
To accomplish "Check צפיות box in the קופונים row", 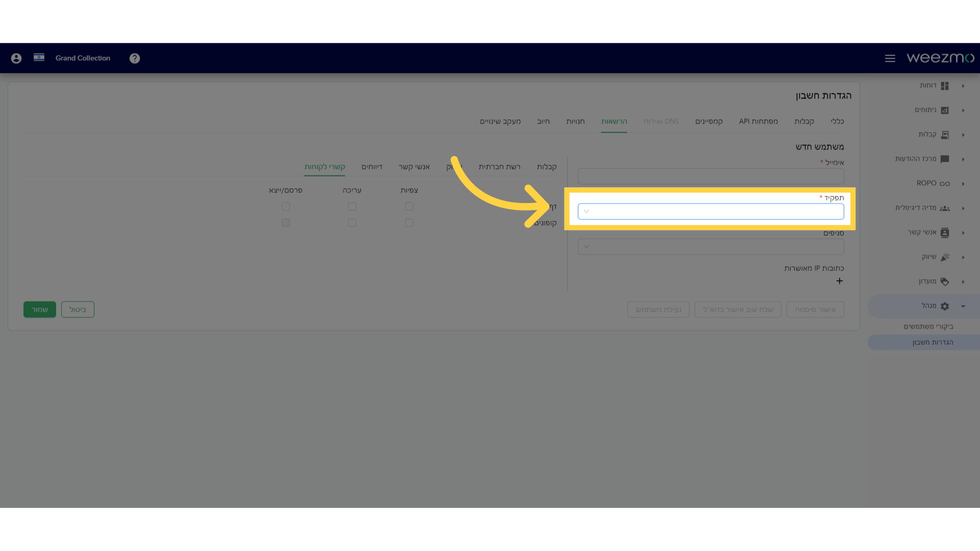I will pos(409,223).
